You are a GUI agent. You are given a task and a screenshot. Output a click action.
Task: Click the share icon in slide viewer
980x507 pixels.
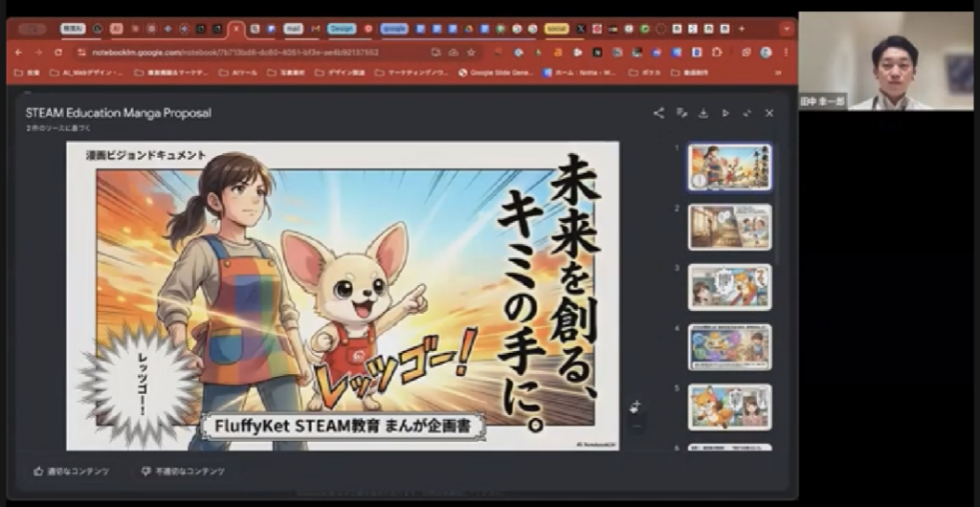658,113
